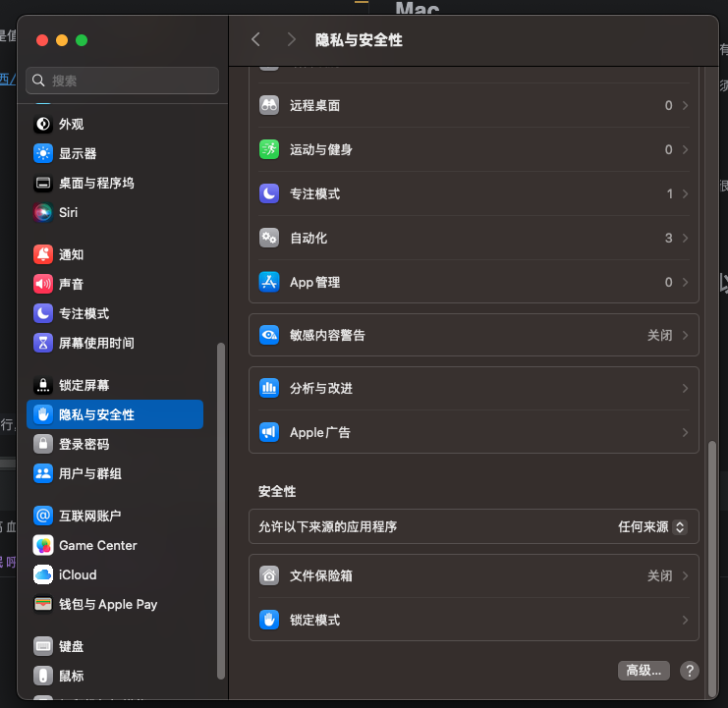The image size is (728, 708).
Task: Switch to iCloud in the sidebar
Action: (78, 574)
